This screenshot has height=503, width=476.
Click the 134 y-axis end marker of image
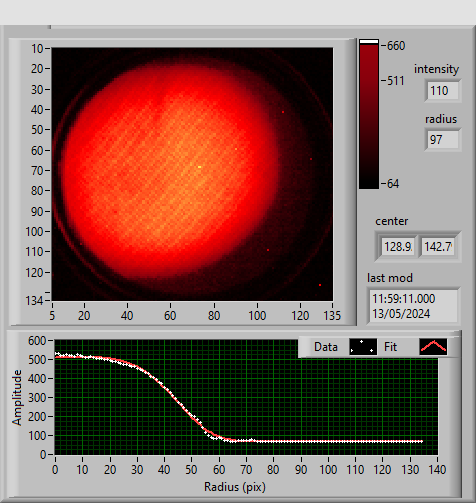[x=34, y=301]
